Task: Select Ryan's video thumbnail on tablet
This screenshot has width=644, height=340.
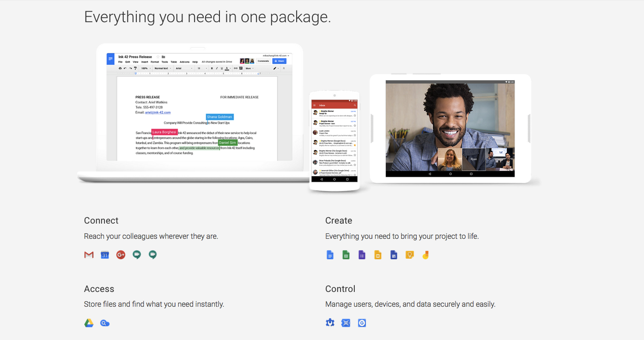Action: click(x=474, y=159)
